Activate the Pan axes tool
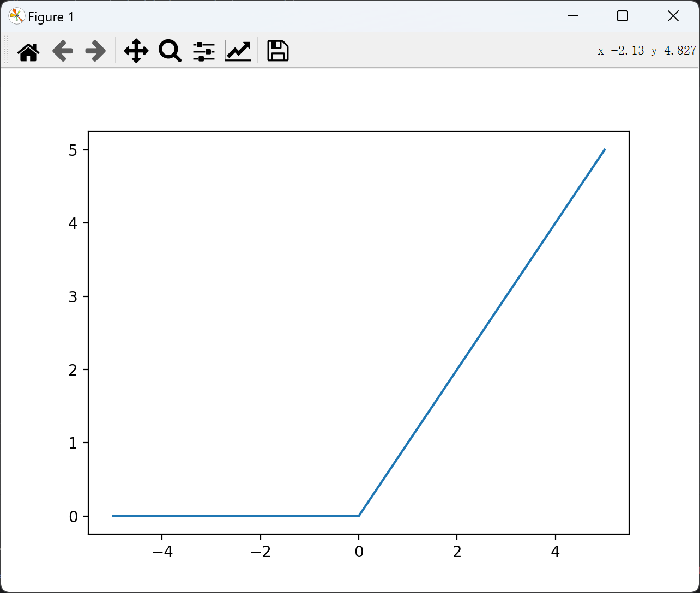This screenshot has width=700, height=593. (x=136, y=51)
